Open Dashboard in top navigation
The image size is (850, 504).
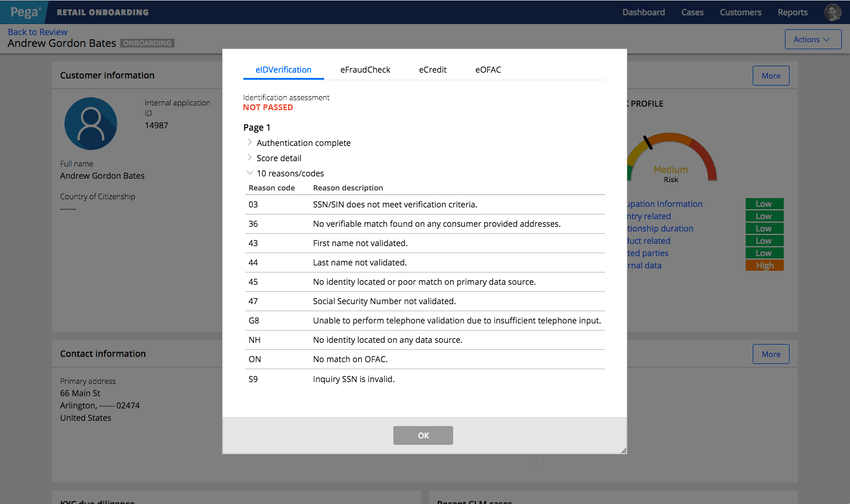point(644,12)
